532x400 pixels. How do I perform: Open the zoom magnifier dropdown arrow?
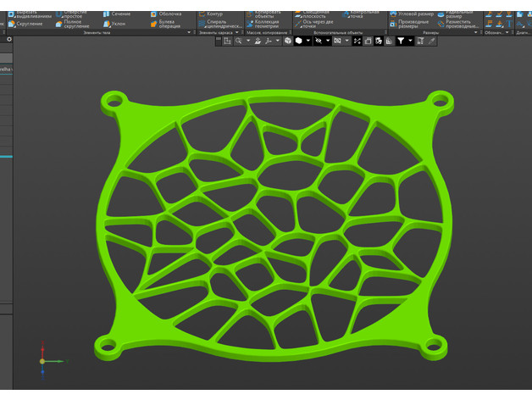248,41
